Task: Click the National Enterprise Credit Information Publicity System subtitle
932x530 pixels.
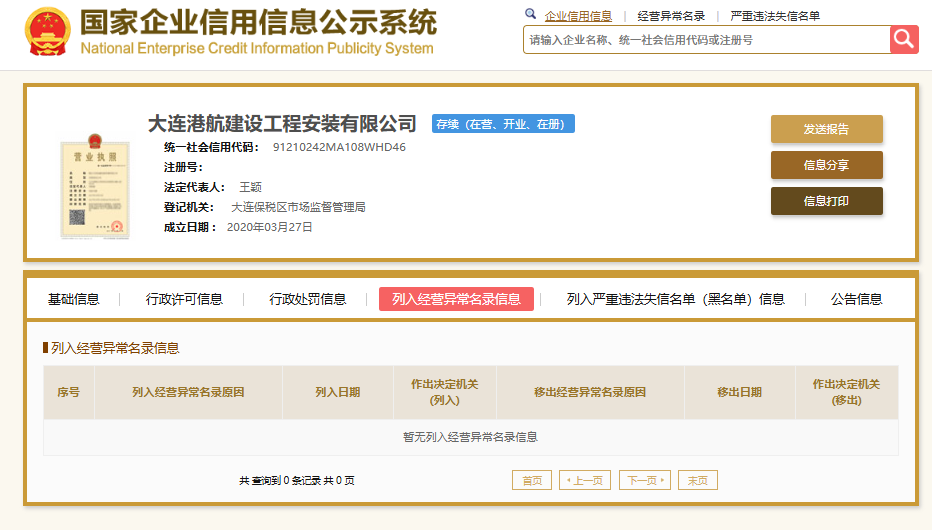Action: (x=257, y=48)
